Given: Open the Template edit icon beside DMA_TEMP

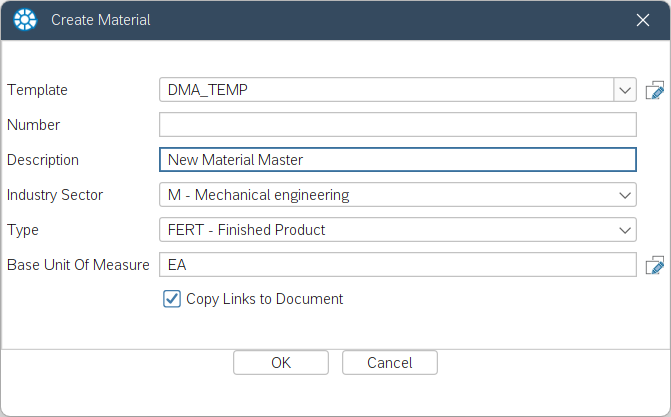Looking at the screenshot, I should point(655,90).
